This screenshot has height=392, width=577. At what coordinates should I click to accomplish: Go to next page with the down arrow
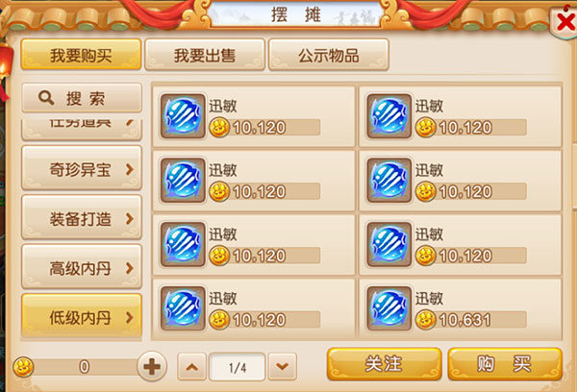tap(282, 367)
